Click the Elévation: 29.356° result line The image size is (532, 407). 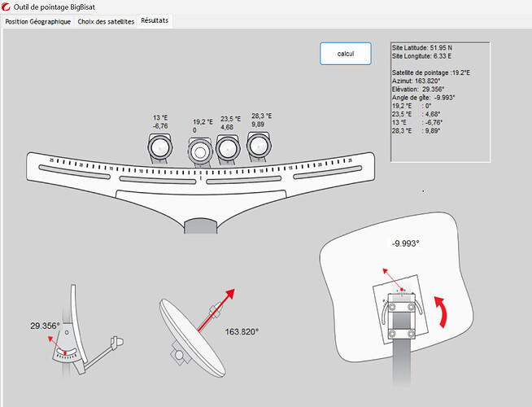click(x=417, y=90)
